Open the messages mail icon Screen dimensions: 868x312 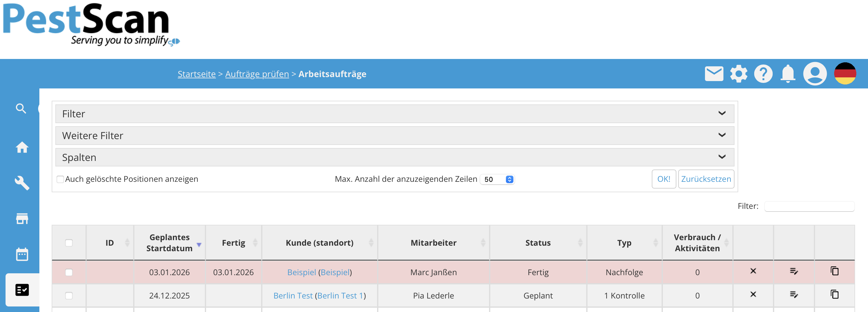pyautogui.click(x=714, y=73)
